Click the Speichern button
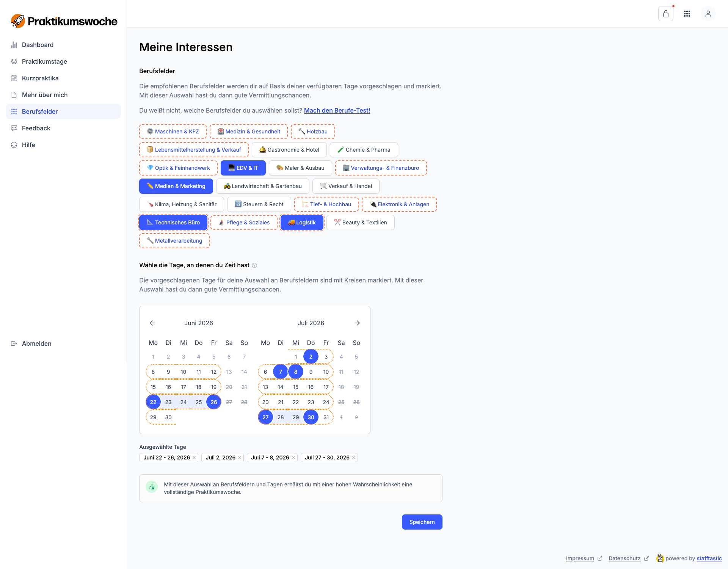728x569 pixels. pyautogui.click(x=422, y=522)
